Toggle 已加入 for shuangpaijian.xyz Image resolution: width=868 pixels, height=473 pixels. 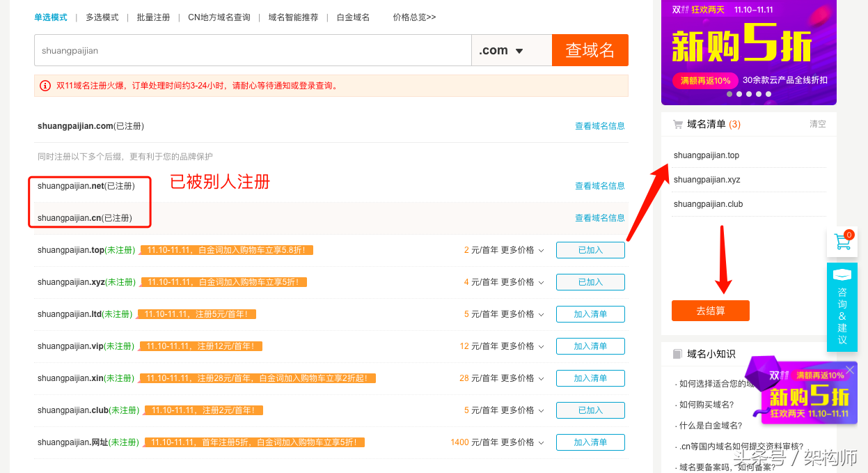[x=590, y=282]
